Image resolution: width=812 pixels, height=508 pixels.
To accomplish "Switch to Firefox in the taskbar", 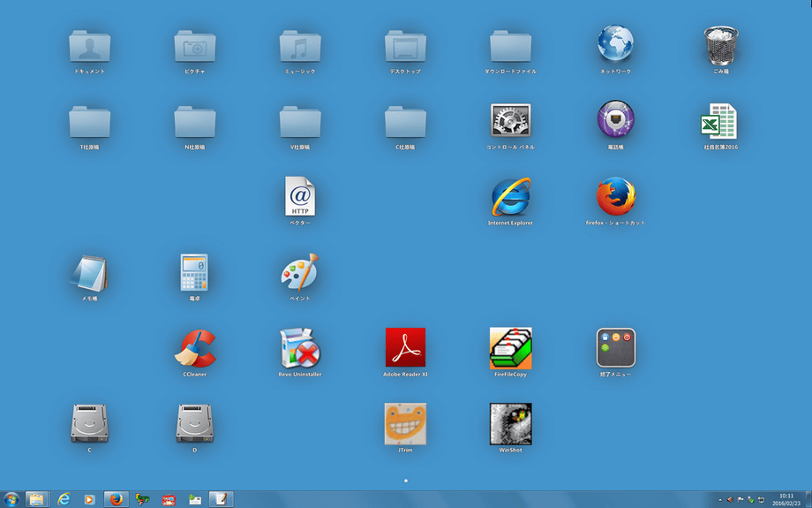I will 116,499.
